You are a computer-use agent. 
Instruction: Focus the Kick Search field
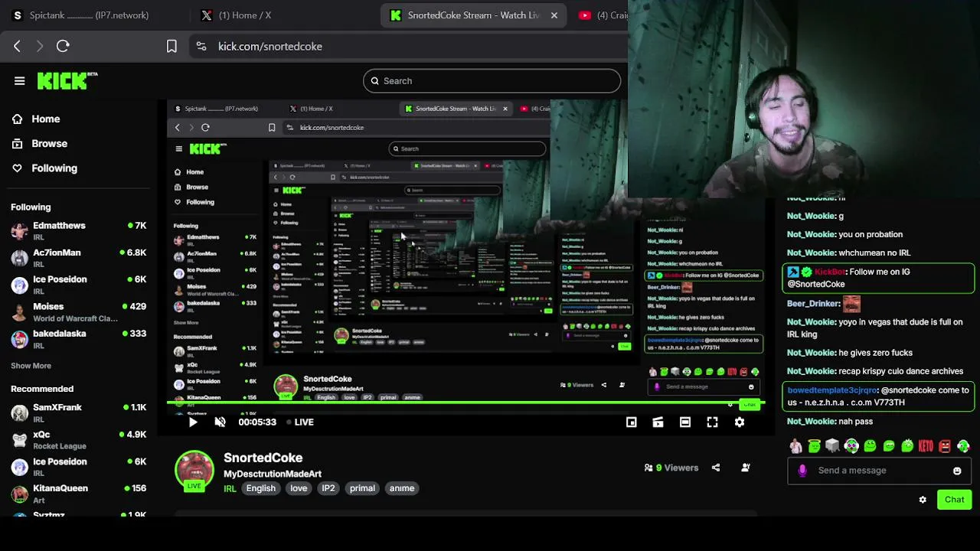tap(492, 80)
